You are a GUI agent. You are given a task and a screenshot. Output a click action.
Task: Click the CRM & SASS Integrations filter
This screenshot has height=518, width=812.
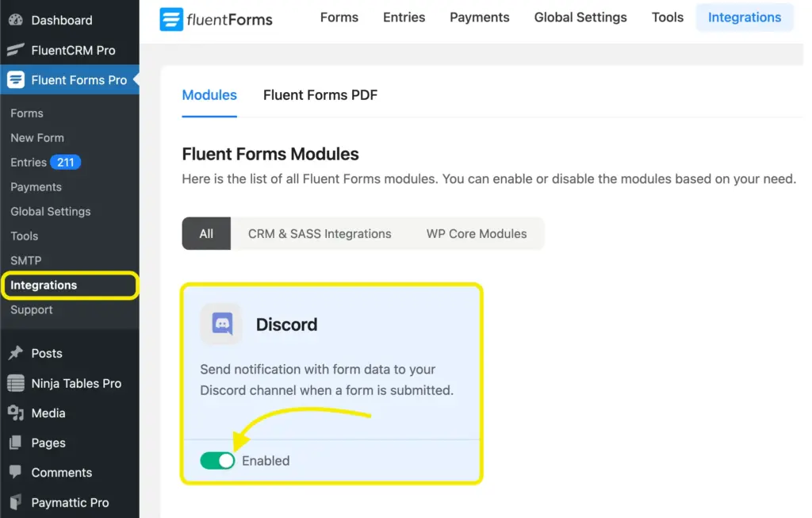[319, 233]
